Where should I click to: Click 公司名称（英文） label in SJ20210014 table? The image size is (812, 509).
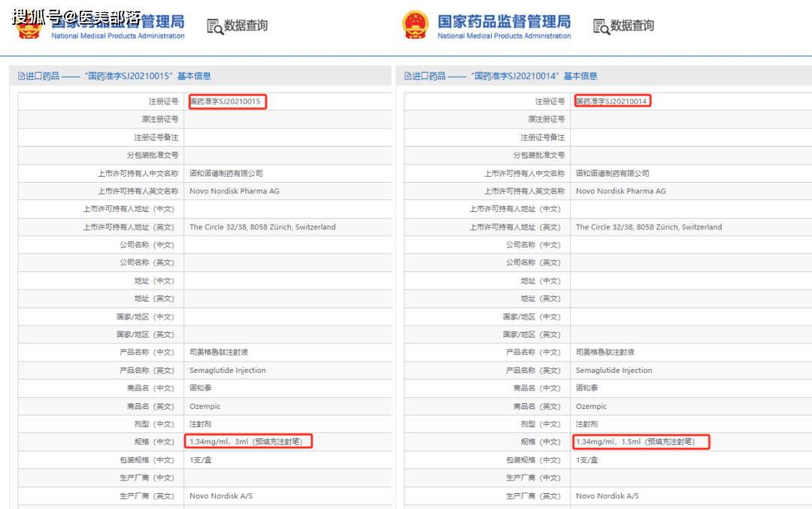point(535,262)
